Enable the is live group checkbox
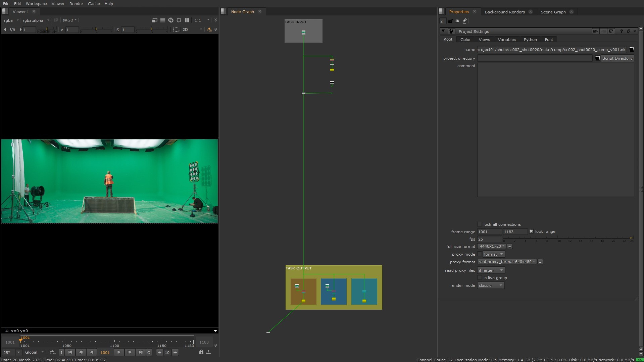 [480, 277]
